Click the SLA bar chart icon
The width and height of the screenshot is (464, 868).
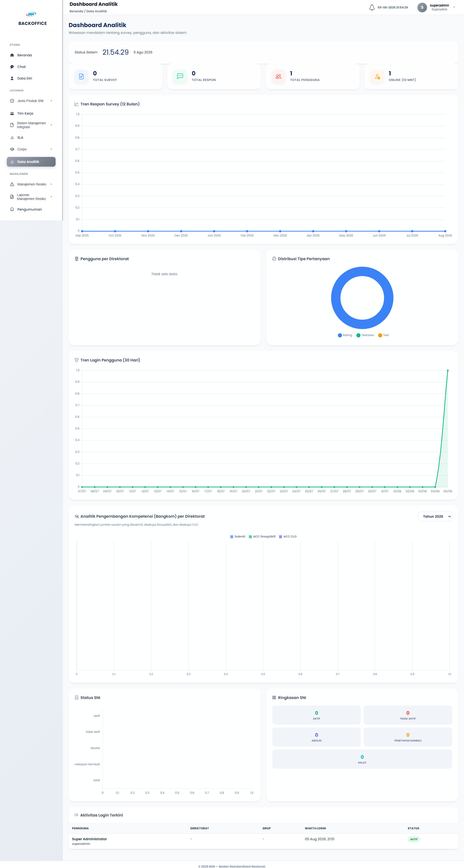pos(12,138)
